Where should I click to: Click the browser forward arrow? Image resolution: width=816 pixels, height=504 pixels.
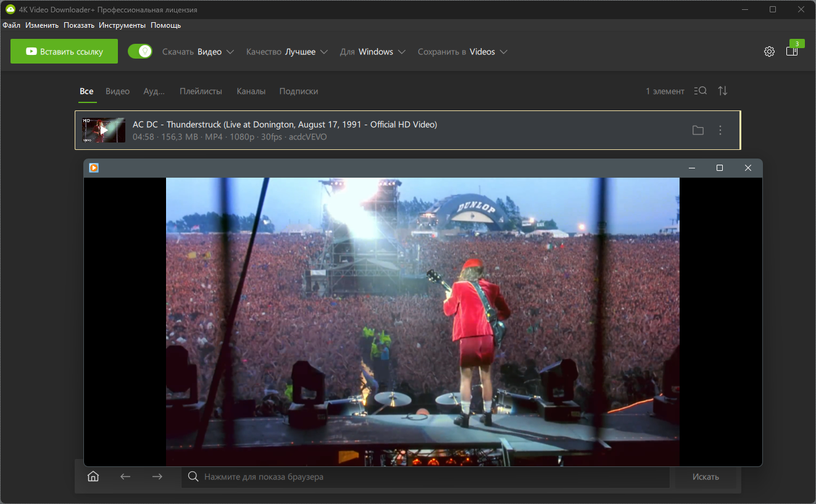click(x=157, y=476)
